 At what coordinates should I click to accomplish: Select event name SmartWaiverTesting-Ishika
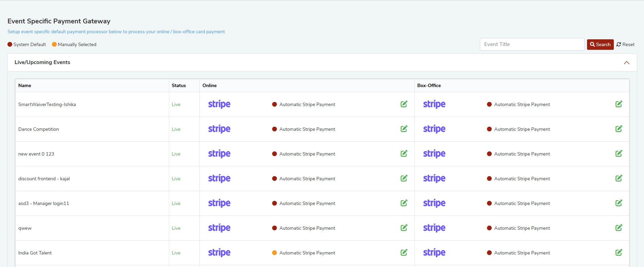(x=47, y=104)
